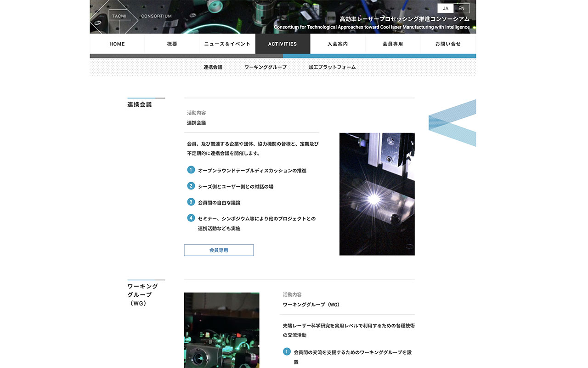Click the number 2 bullet for シーズ側とユーザー側
Viewport: 588px width, 368px height.
coord(191,186)
